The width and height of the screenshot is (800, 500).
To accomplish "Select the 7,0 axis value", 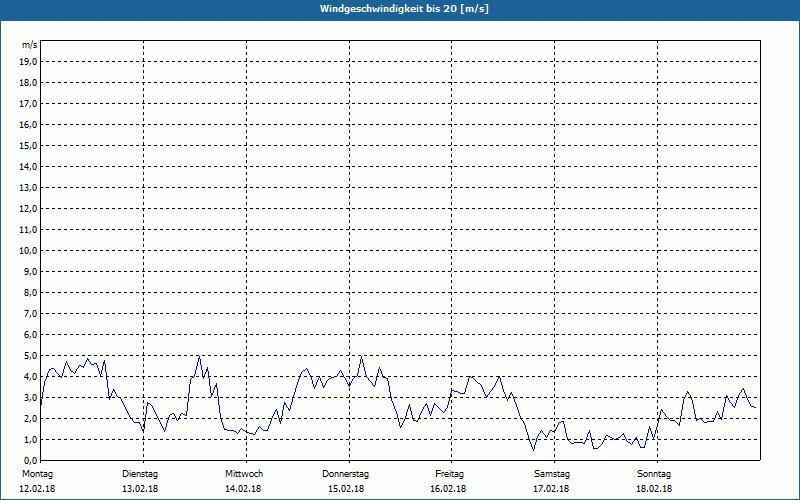I will pyautogui.click(x=30, y=313).
